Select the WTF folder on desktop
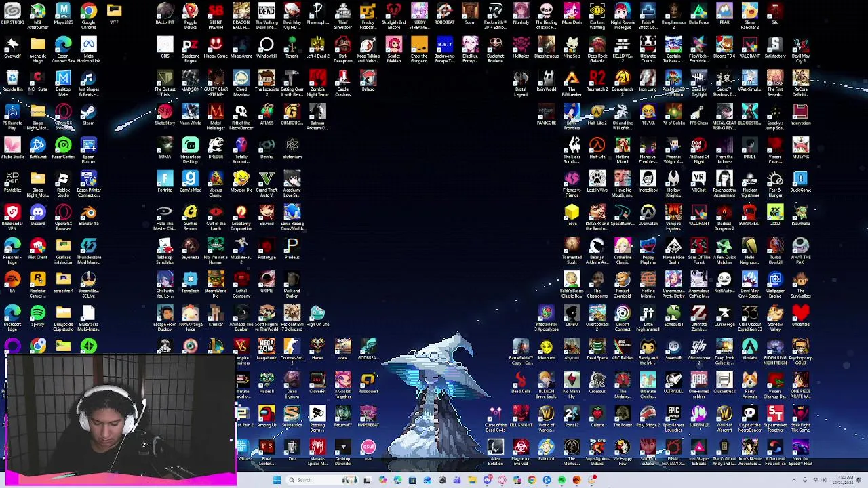 point(114,15)
